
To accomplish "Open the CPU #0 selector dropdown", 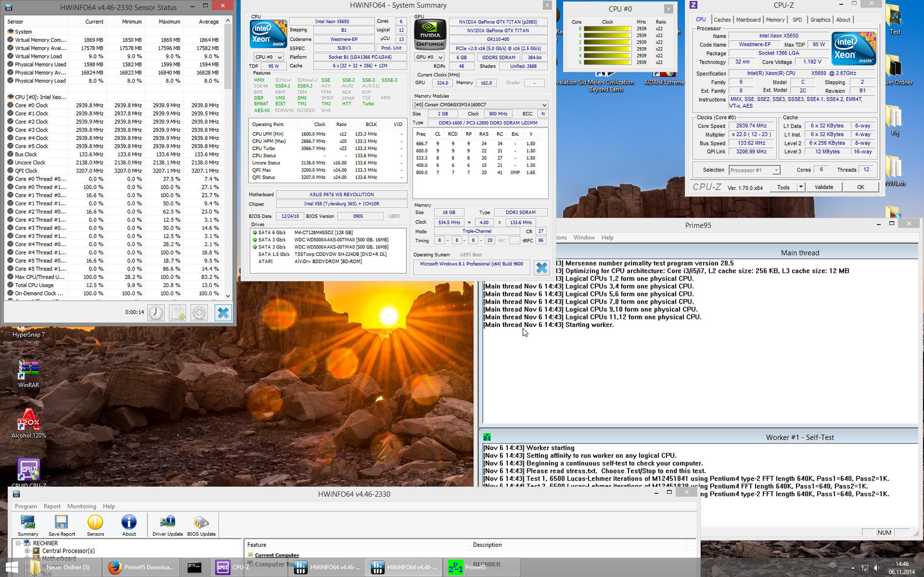I will (x=268, y=57).
